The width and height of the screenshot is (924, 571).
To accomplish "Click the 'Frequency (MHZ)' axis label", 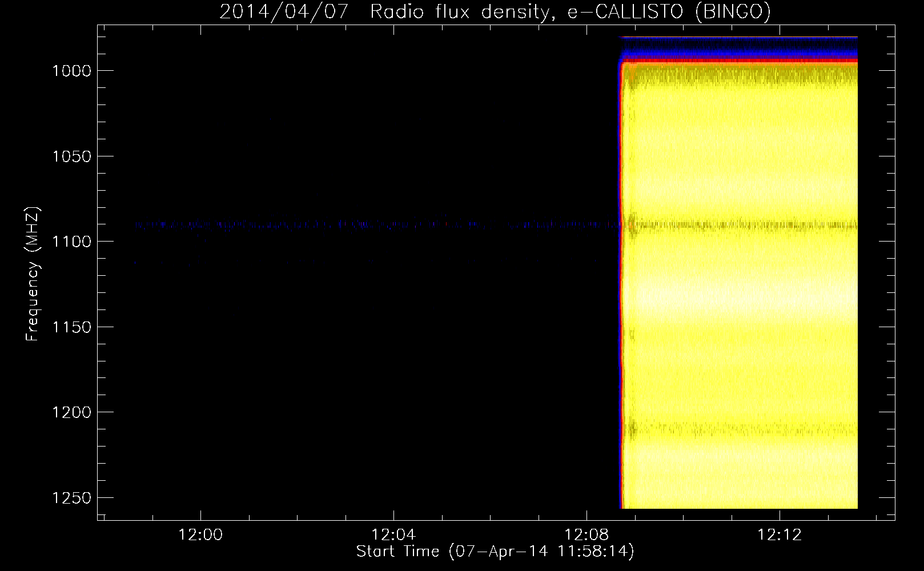I will [33, 274].
